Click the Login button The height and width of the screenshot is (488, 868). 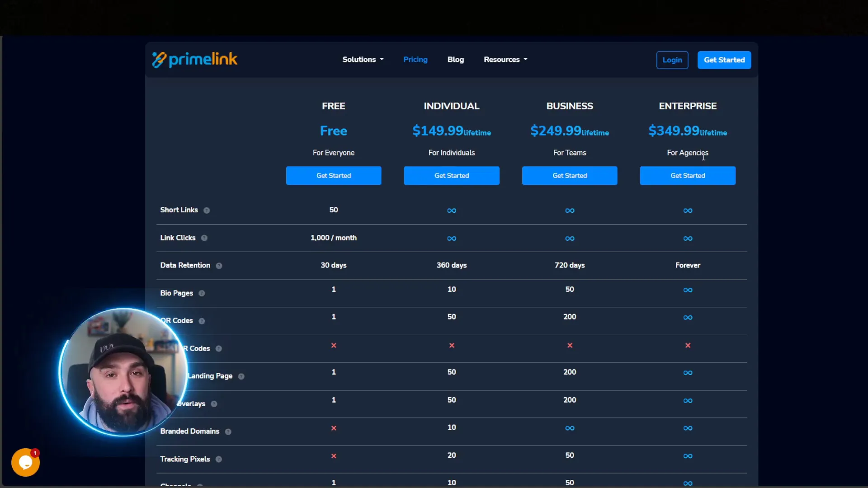click(672, 60)
